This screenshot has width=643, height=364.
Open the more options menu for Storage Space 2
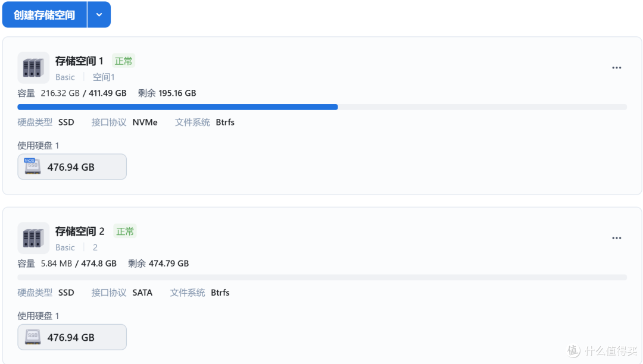pyautogui.click(x=616, y=238)
